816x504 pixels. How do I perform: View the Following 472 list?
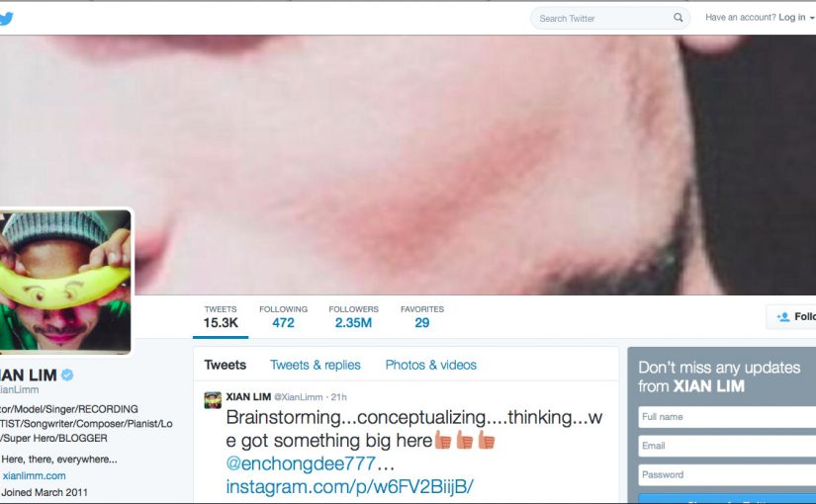[x=283, y=317]
